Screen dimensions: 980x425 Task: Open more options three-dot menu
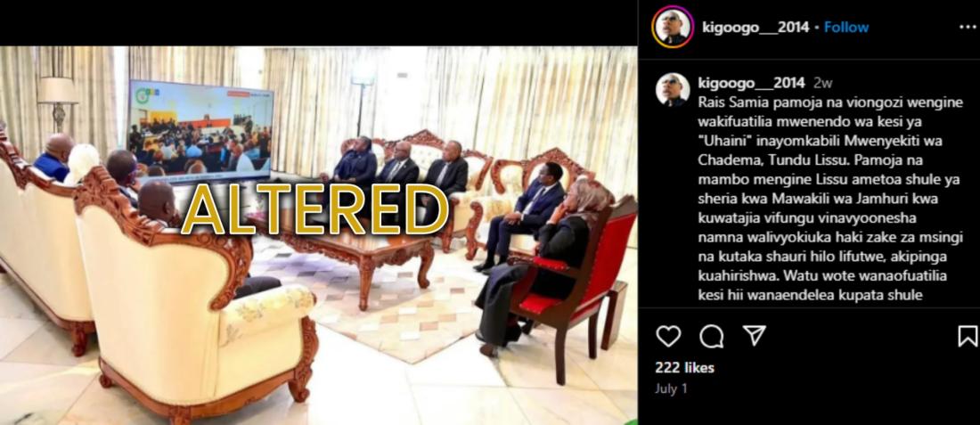click(x=968, y=28)
